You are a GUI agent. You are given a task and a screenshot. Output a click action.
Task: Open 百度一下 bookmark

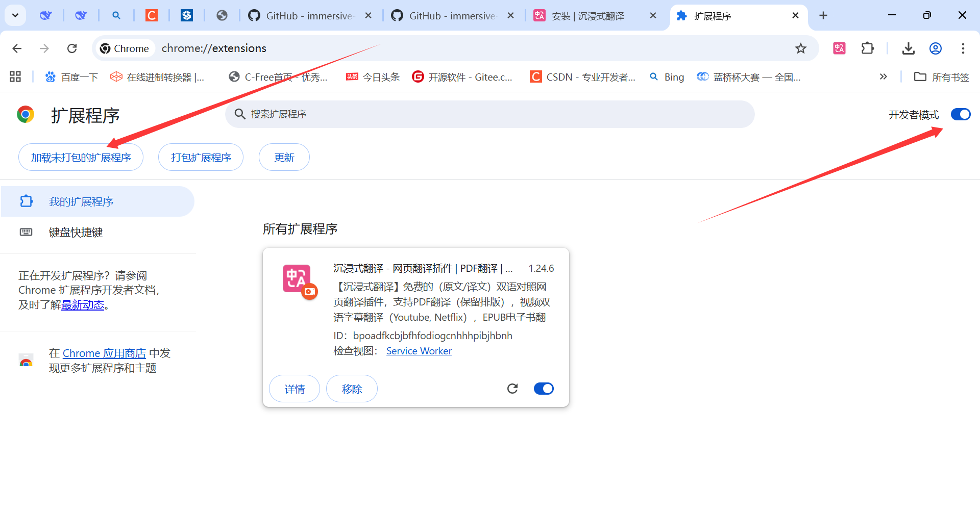71,77
